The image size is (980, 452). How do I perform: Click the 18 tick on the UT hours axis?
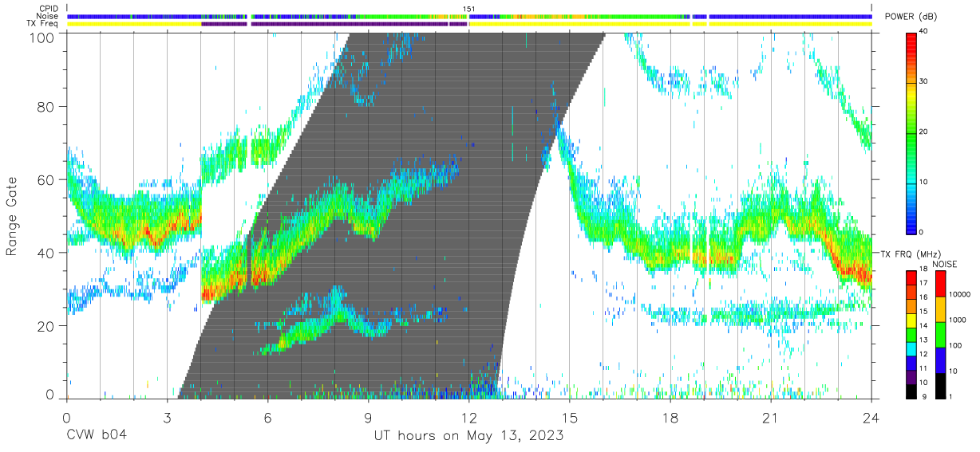pyautogui.click(x=670, y=418)
